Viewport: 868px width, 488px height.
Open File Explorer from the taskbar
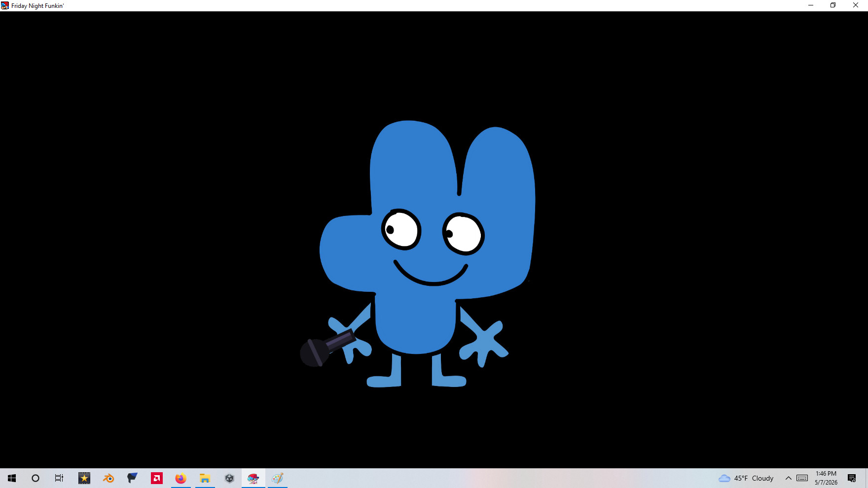coord(205,478)
